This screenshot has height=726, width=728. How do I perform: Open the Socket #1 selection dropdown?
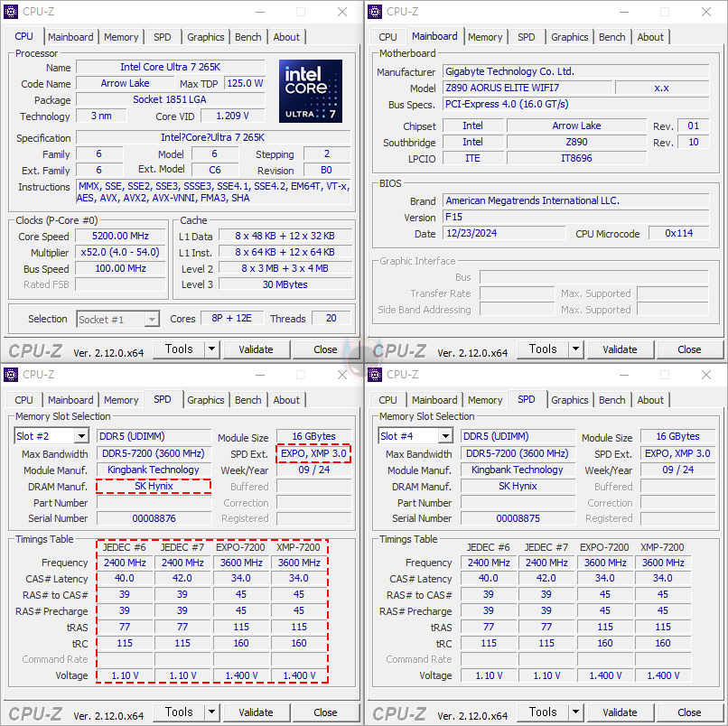click(x=152, y=320)
